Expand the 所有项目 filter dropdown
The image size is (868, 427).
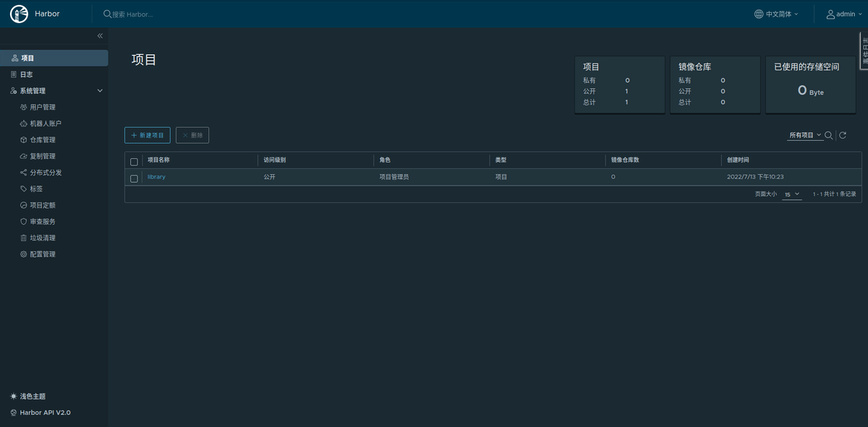click(x=805, y=135)
